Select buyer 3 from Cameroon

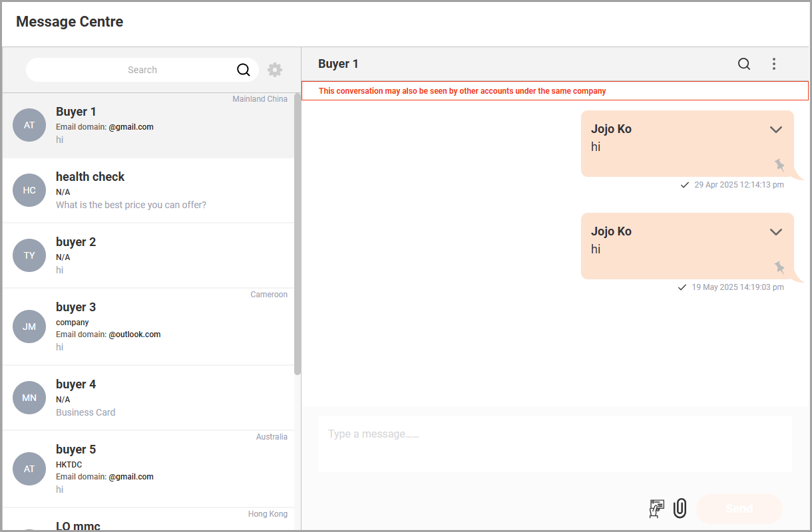pyautogui.click(x=148, y=327)
